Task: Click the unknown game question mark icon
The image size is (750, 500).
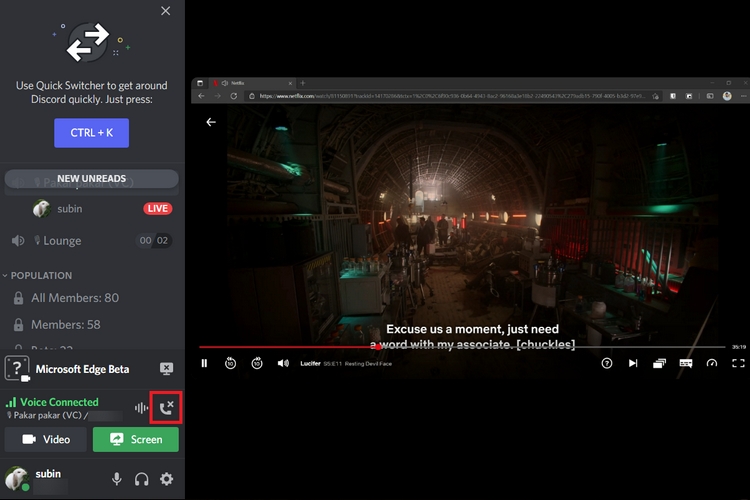Action: 17,368
